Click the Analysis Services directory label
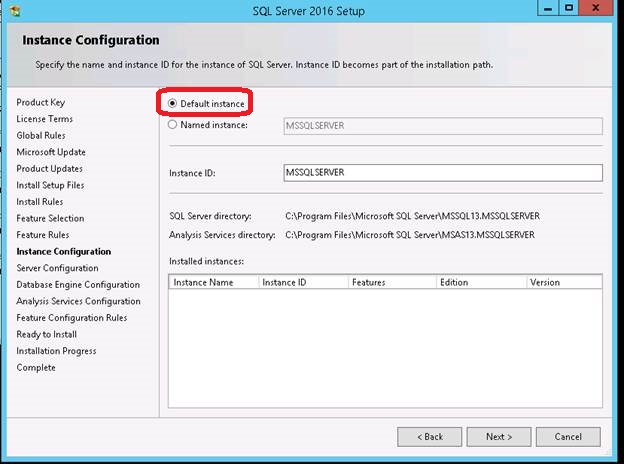 coord(222,235)
